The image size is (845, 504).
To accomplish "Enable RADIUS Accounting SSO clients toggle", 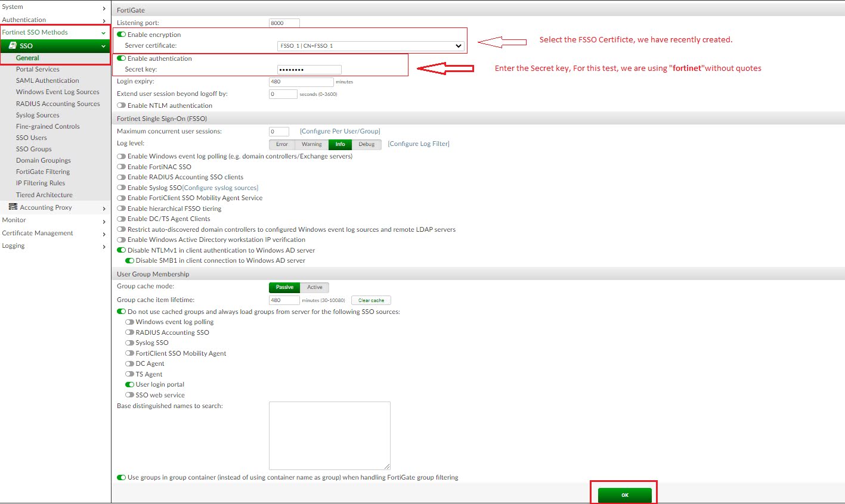I will pyautogui.click(x=122, y=177).
